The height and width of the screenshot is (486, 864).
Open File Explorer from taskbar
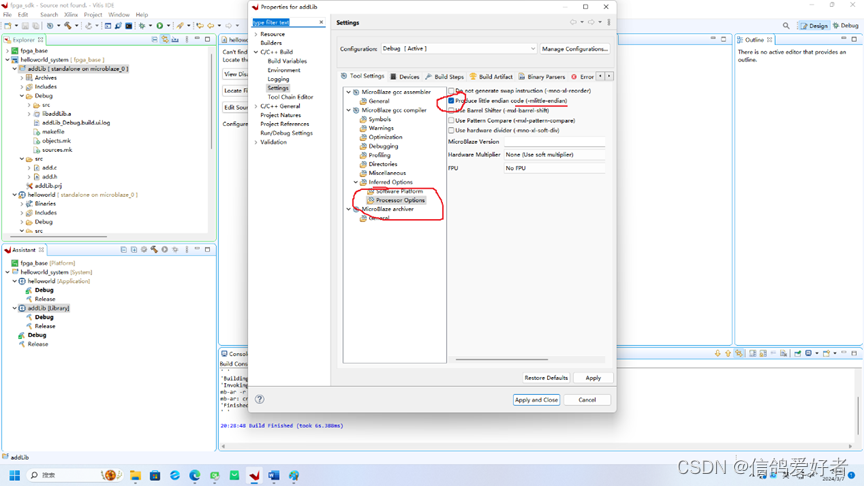[136, 475]
